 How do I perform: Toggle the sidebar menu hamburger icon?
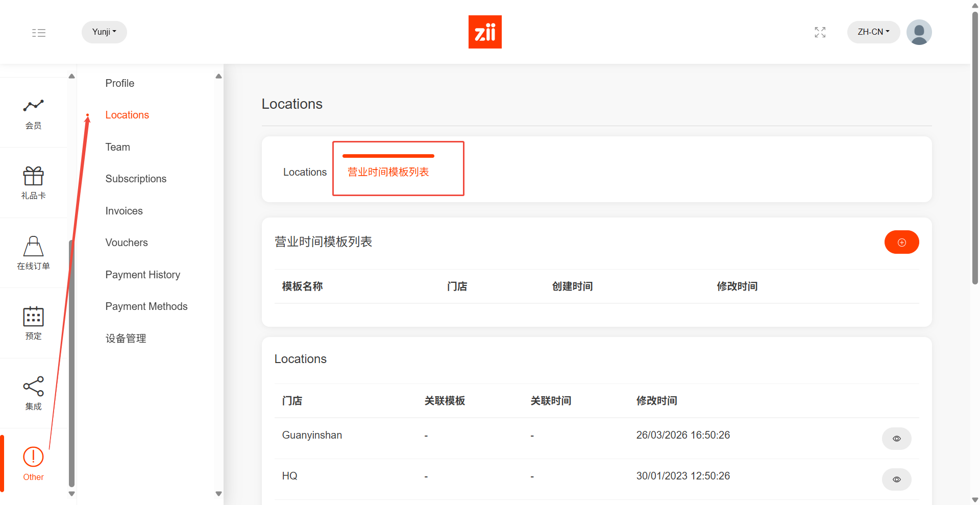tap(39, 33)
